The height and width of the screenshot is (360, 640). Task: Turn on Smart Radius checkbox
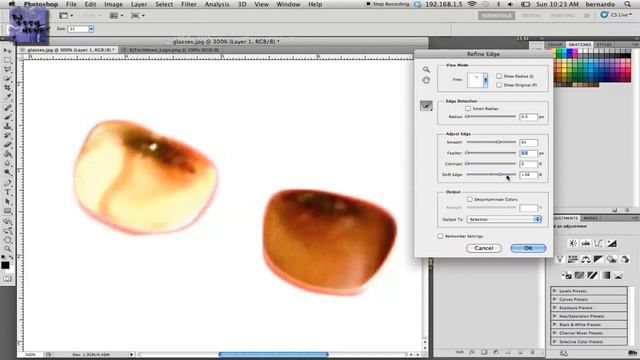(x=468, y=109)
